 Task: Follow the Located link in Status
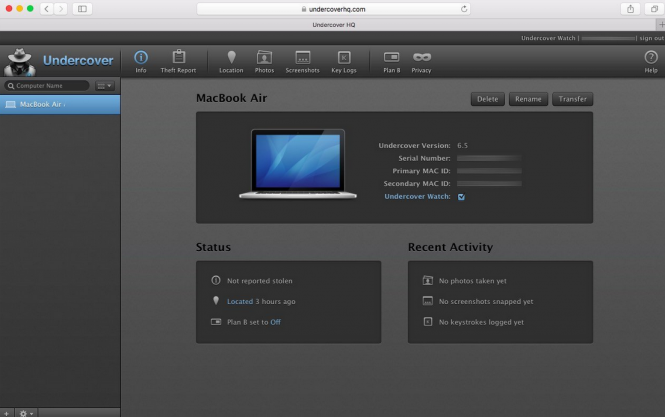coord(240,301)
